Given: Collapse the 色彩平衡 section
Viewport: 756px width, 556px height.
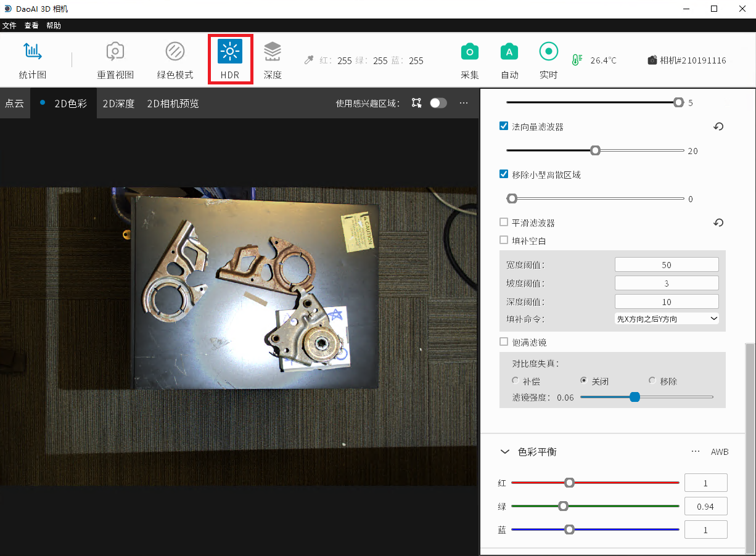Looking at the screenshot, I should 504,452.
